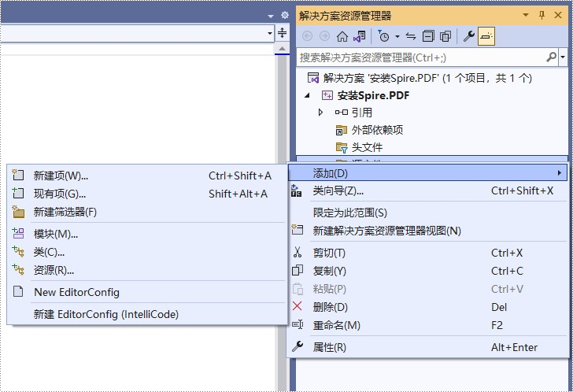Select 新建项(W)... in the submenu
Image resolution: width=573 pixels, height=392 pixels.
(146, 176)
